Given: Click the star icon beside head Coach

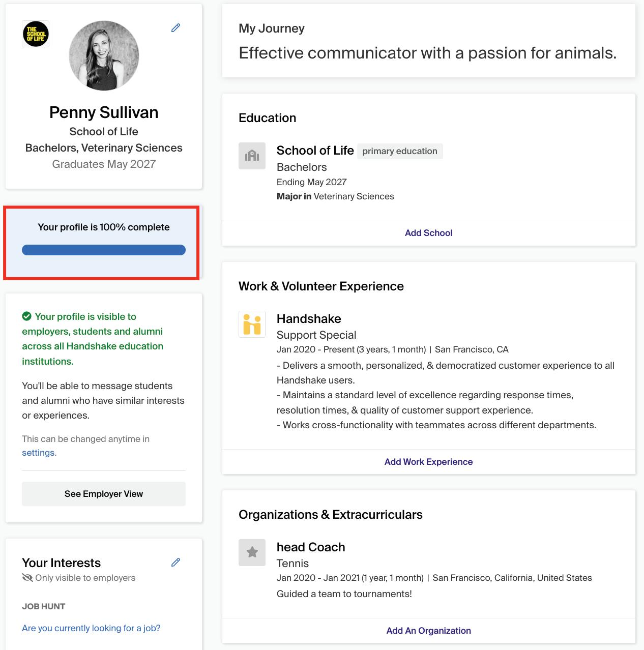Looking at the screenshot, I should pos(252,552).
